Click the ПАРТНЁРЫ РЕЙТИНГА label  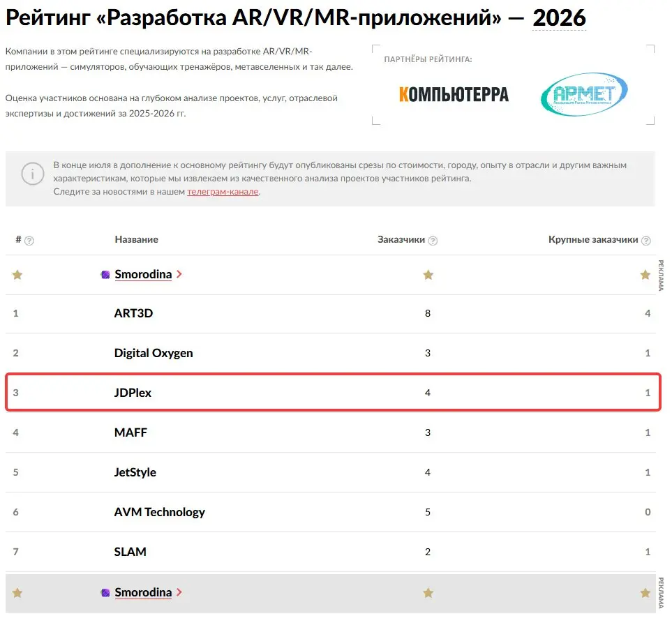[428, 59]
